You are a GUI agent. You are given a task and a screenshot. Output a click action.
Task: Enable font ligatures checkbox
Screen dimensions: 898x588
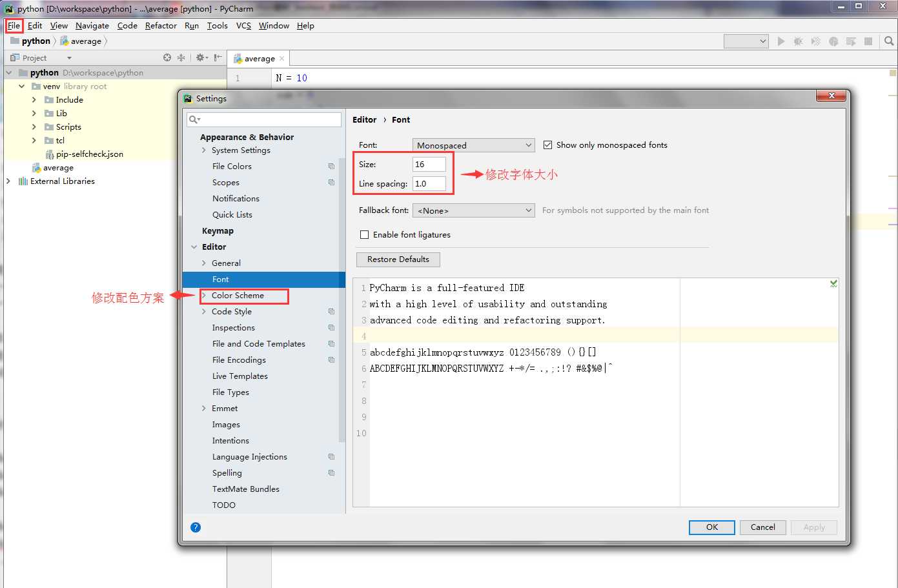pos(365,235)
